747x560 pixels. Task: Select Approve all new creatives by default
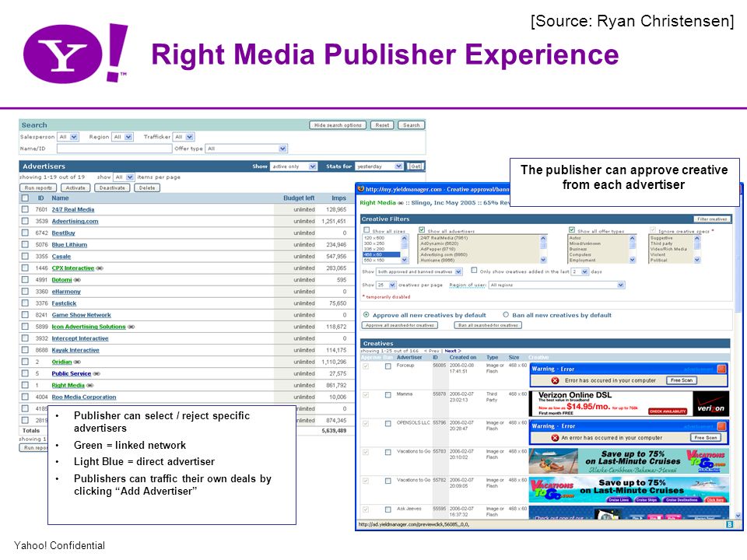366,315
